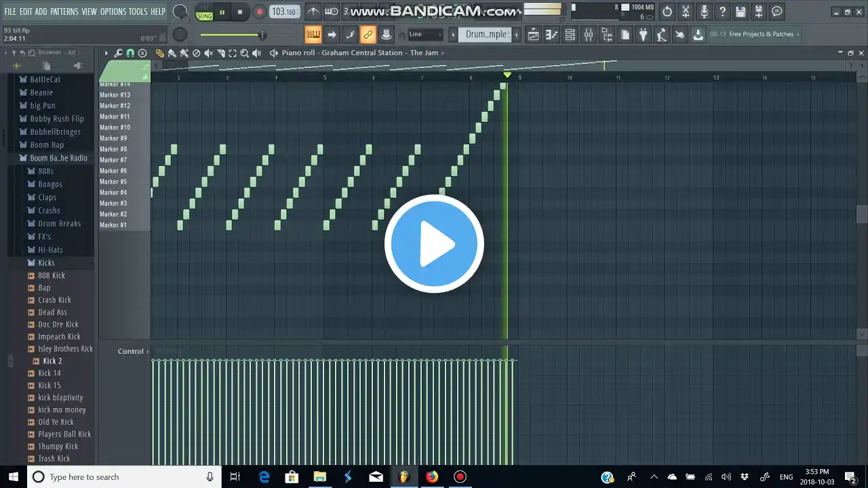Stop playback with the stop button
Image resolution: width=868 pixels, height=488 pixels.
point(240,12)
